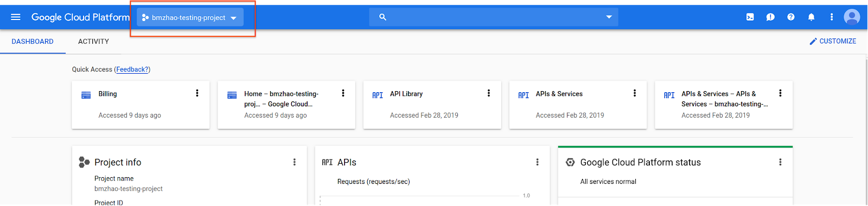The image size is (868, 206).
Task: Focus the top search input field
Action: tap(494, 17)
